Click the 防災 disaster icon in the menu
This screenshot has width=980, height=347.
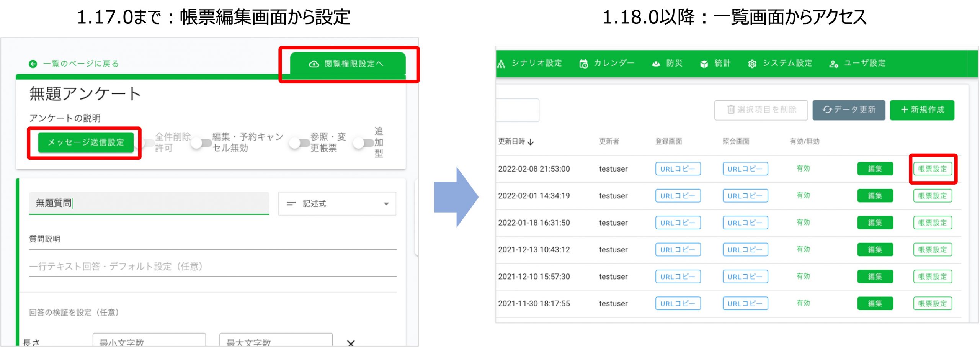[656, 64]
